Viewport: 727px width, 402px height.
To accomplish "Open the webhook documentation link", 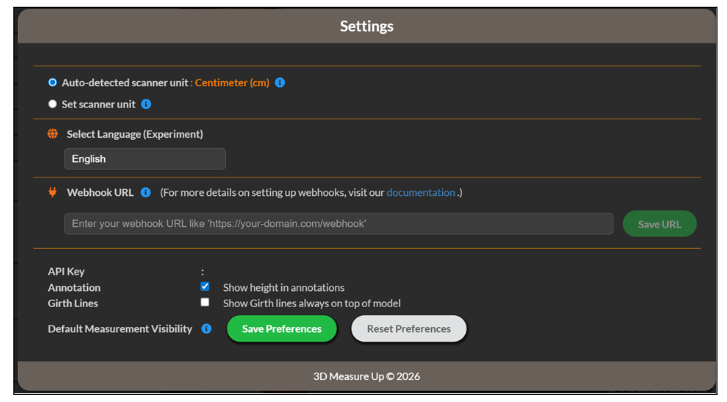I will [x=421, y=192].
